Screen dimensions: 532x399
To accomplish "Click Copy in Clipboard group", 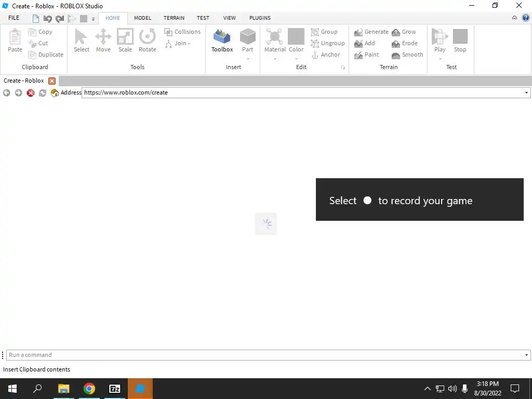I will pos(41,32).
